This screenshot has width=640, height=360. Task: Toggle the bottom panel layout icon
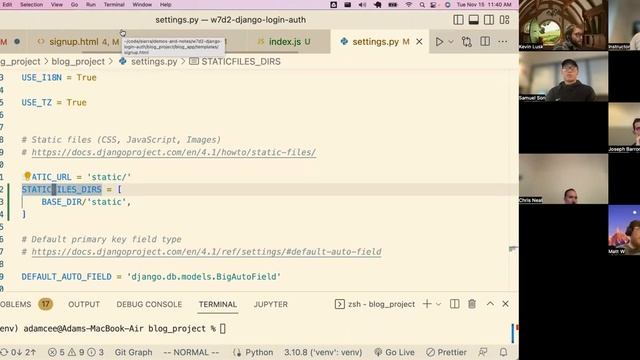(473, 20)
